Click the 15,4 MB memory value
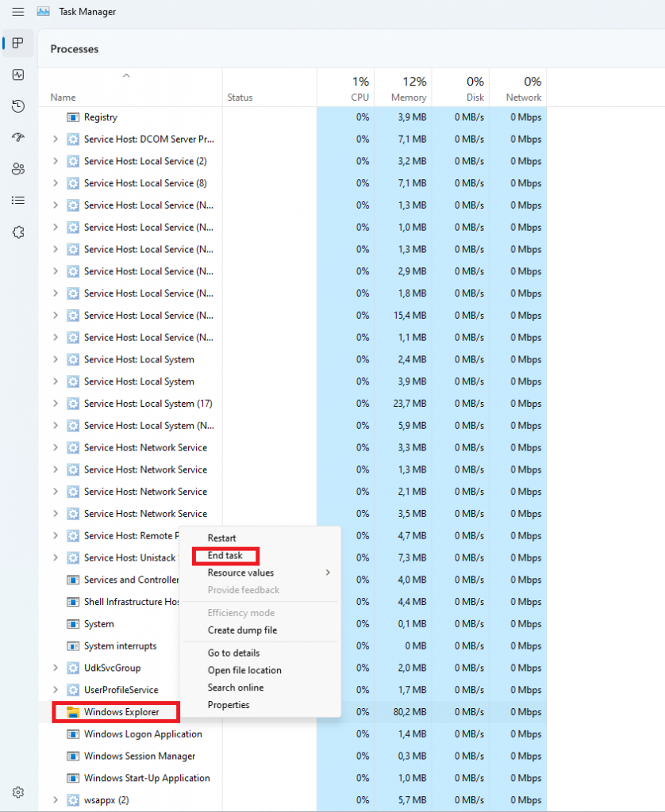665x812 pixels. (409, 316)
